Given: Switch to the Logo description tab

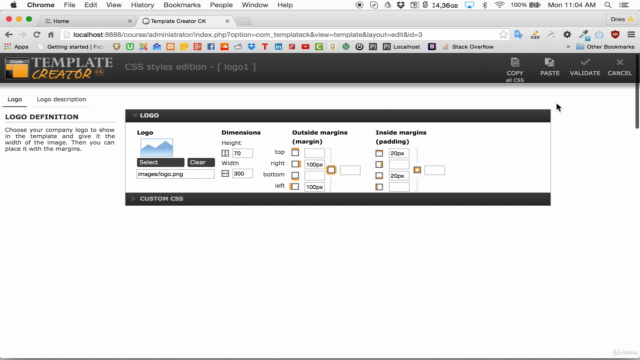Looking at the screenshot, I should (61, 99).
